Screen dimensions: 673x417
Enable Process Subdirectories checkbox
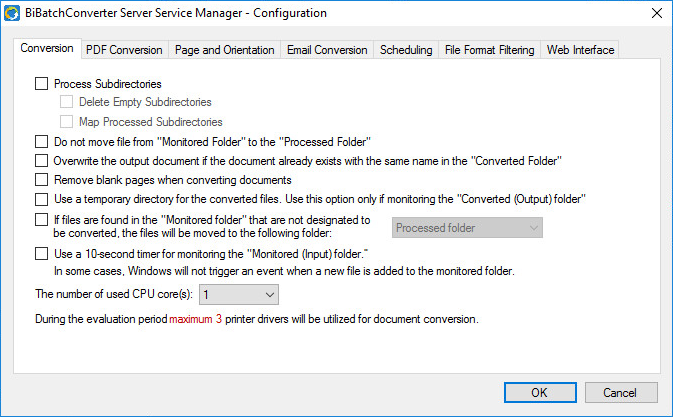tap(41, 84)
